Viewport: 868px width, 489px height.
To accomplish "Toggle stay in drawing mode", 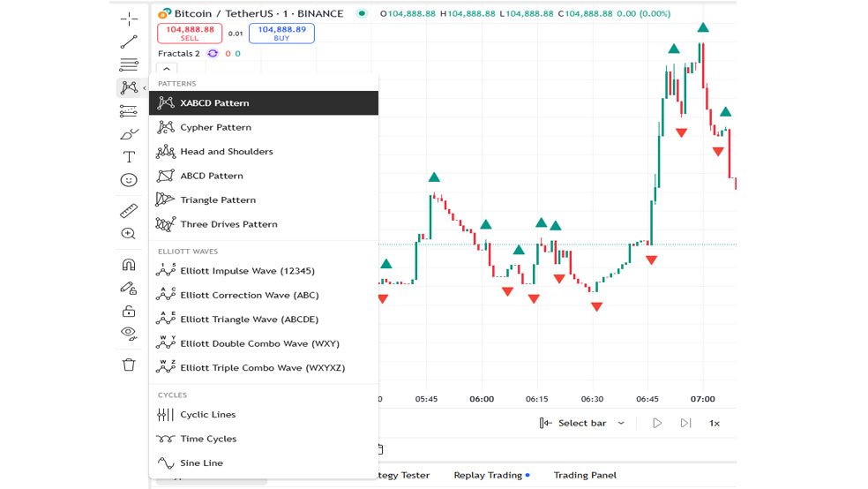I will point(129,288).
